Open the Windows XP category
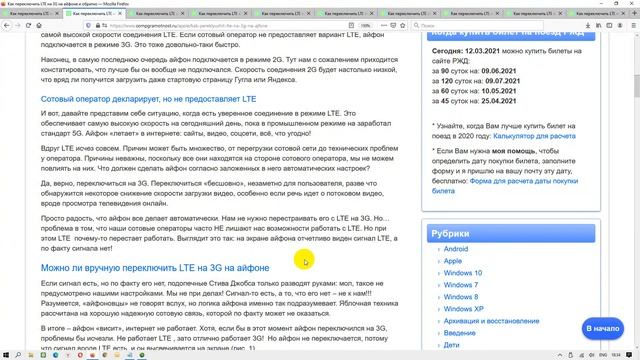 (x=464, y=309)
